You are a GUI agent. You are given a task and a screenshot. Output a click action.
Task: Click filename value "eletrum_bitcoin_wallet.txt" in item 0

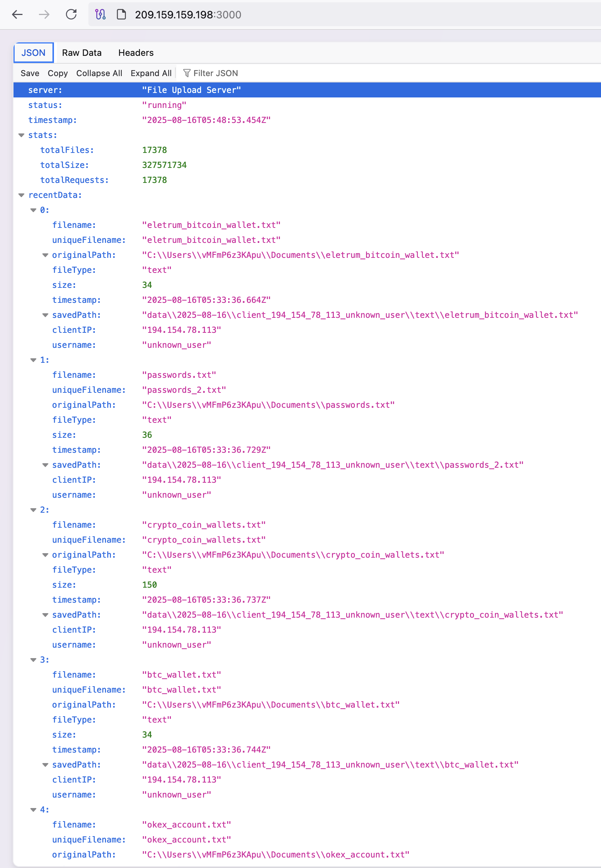click(211, 225)
